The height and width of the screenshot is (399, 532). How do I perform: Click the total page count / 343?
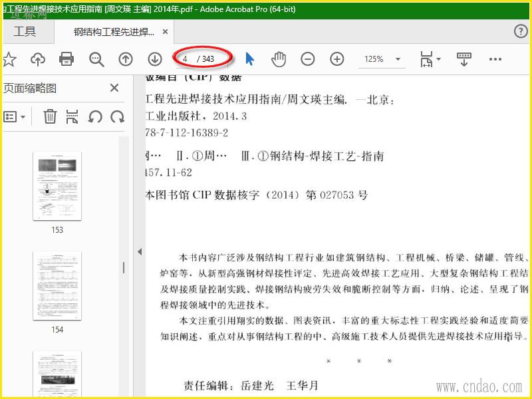click(x=205, y=59)
